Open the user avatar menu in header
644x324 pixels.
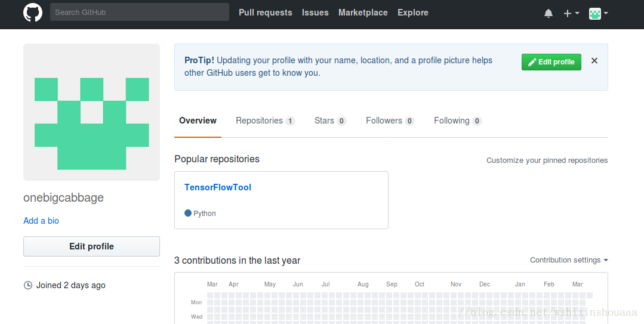pyautogui.click(x=599, y=13)
